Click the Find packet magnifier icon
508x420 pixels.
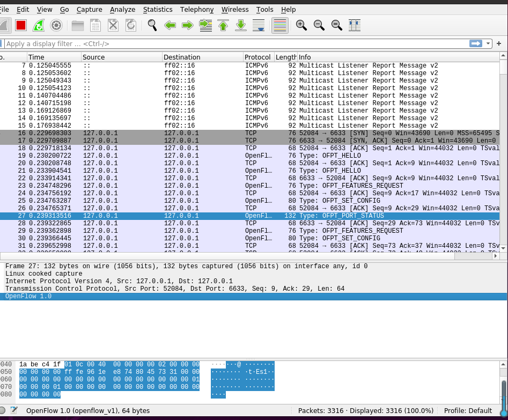click(152, 25)
